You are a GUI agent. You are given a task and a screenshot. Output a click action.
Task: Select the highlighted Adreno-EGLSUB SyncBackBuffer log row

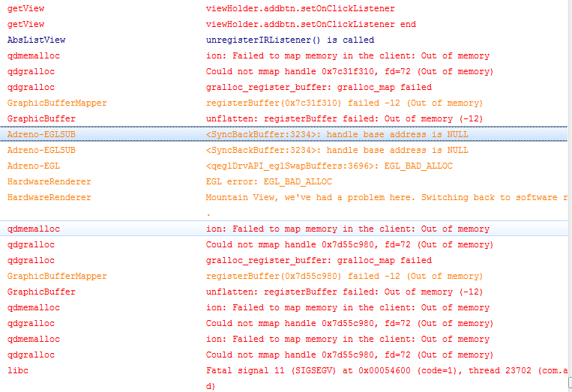coord(337,134)
